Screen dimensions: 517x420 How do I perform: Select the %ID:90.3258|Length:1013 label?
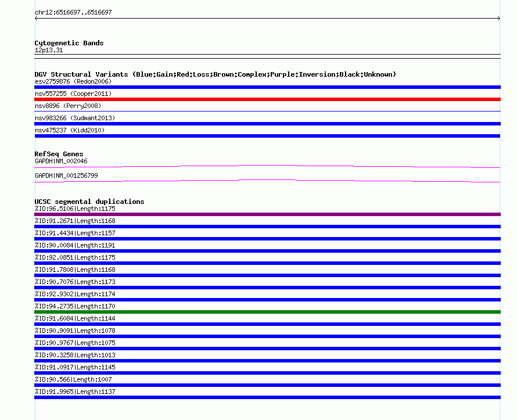pyautogui.click(x=75, y=355)
